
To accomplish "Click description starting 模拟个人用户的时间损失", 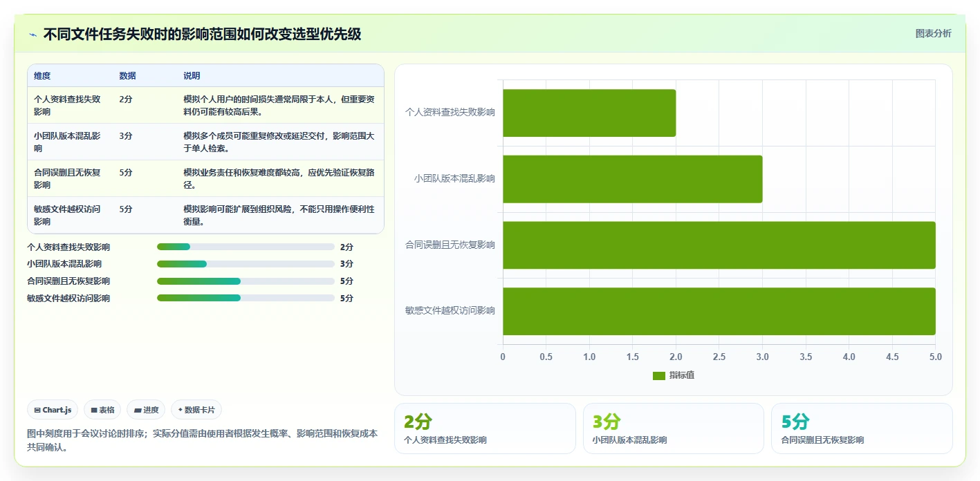I will (279, 105).
